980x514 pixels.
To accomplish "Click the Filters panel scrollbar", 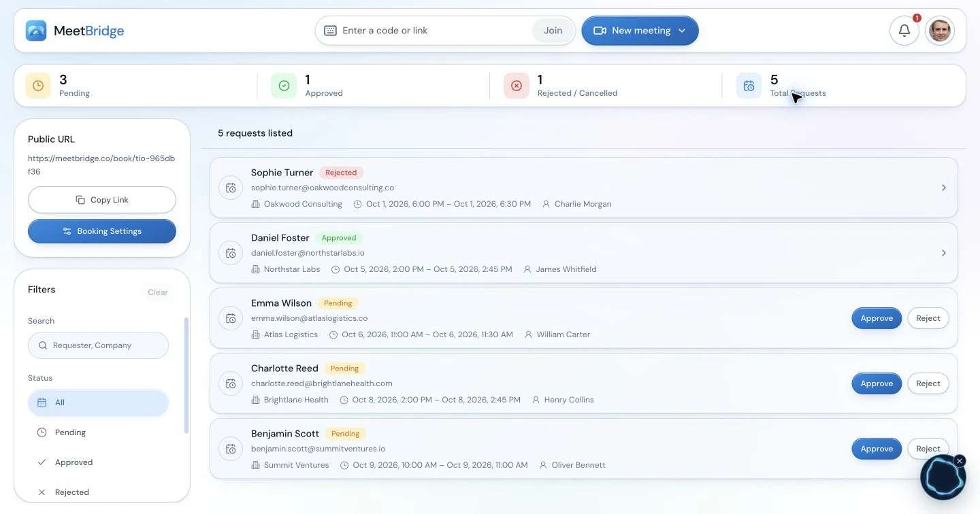I will [x=186, y=375].
